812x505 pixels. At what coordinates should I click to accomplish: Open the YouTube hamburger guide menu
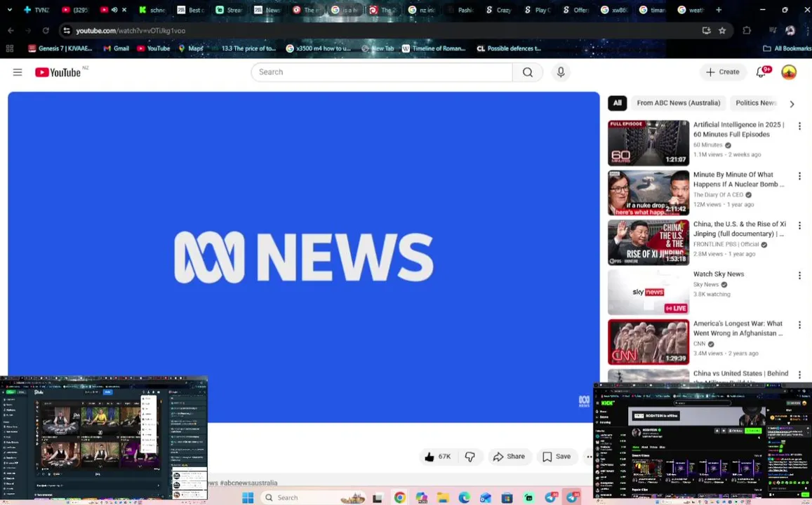pos(18,72)
